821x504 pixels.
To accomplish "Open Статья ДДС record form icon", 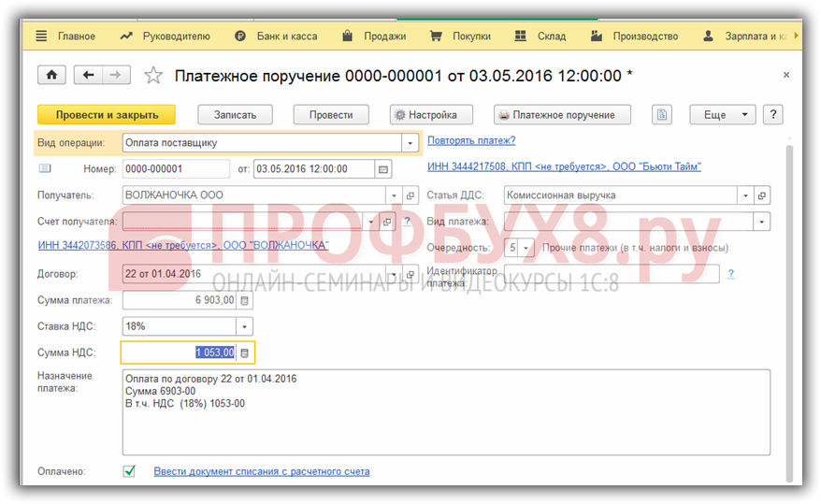I will [762, 195].
